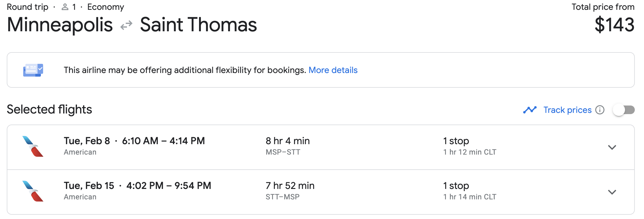
Task: Open More details about booking flexibility
Action: tap(333, 70)
